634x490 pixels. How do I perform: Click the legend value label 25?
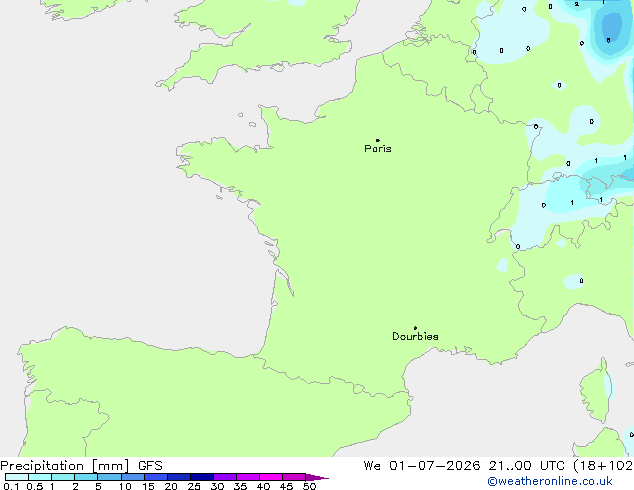[194, 486]
